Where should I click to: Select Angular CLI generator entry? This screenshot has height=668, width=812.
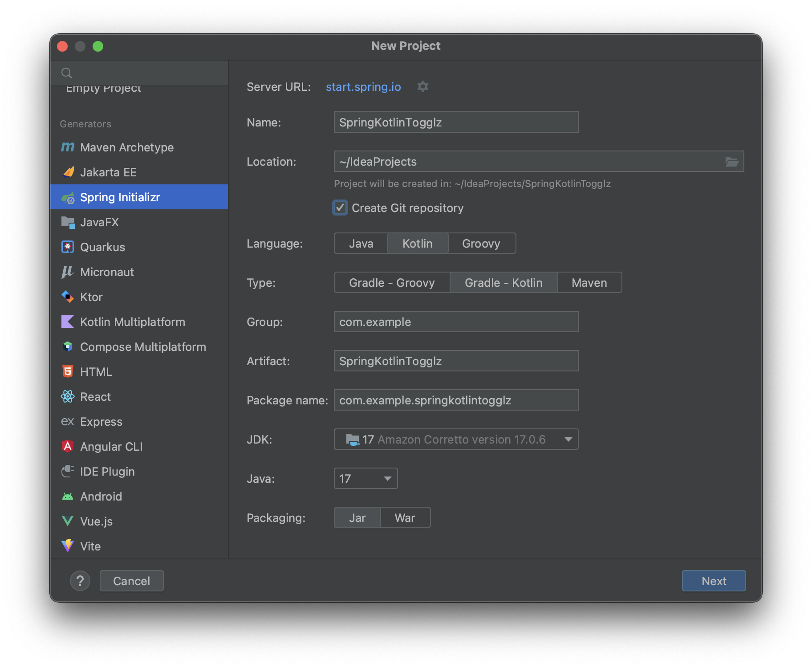tap(139, 446)
